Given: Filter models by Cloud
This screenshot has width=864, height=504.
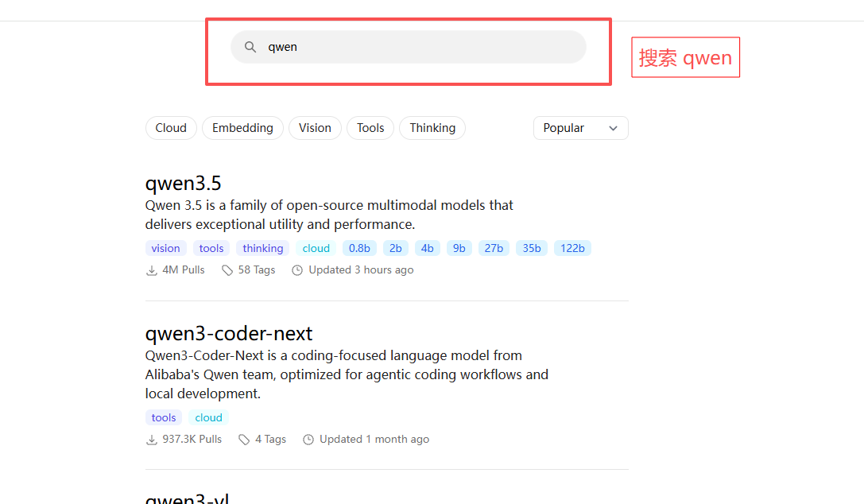Looking at the screenshot, I should (x=171, y=128).
